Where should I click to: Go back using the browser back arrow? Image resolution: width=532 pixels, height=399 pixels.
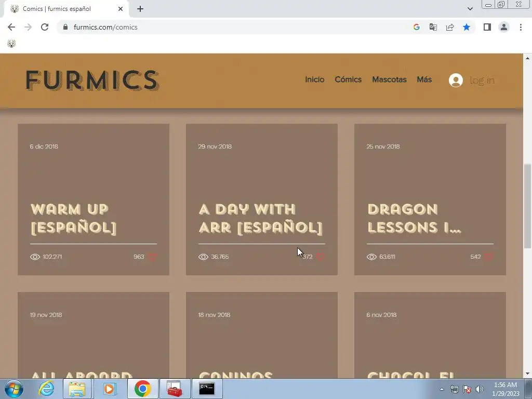coord(11,27)
